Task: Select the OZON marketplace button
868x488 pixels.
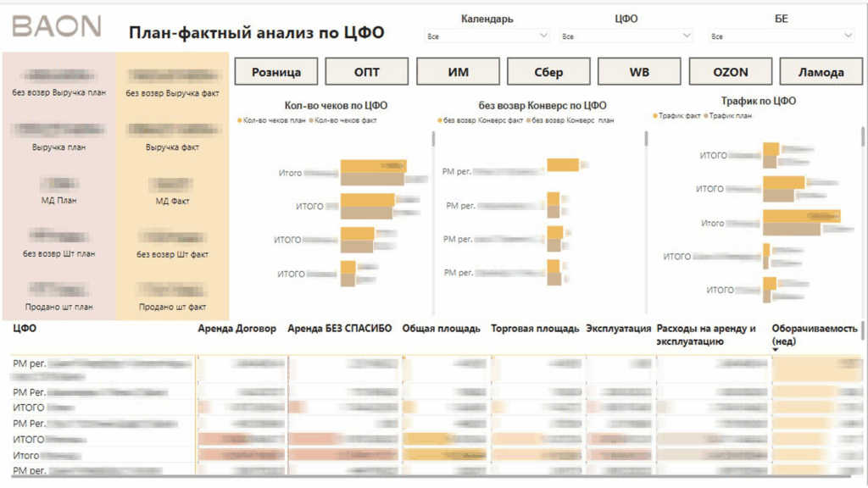Action: tap(730, 72)
